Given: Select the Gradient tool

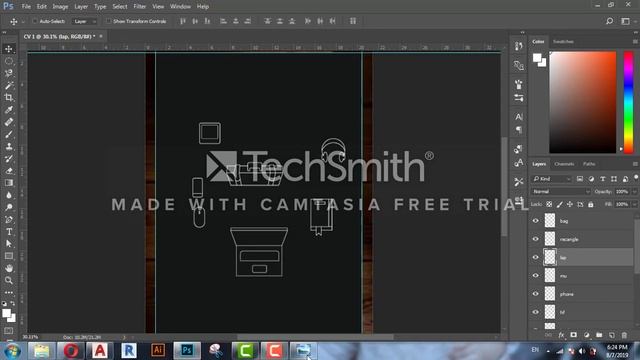Looking at the screenshot, I should [x=9, y=183].
